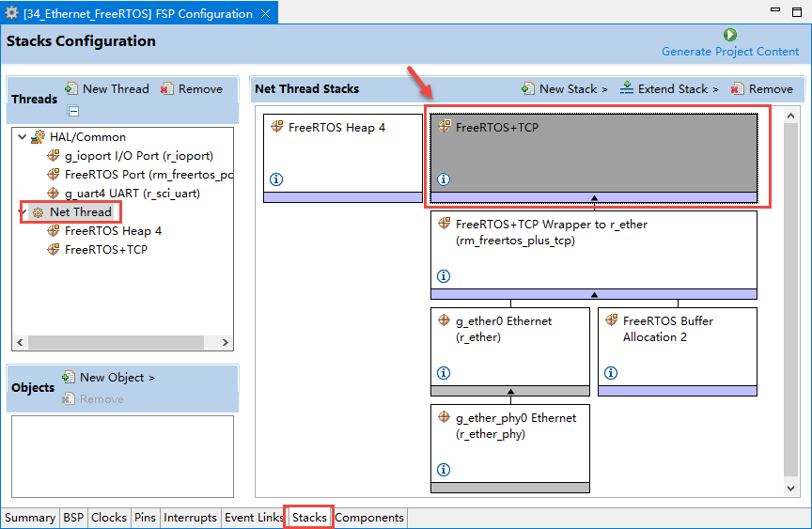
Task: Select the HAL/Common thread entry
Action: point(87,137)
